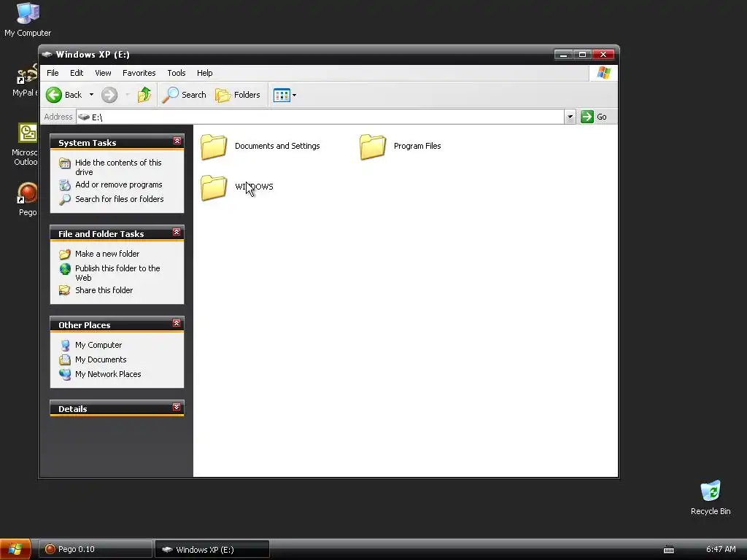Click the Make a new folder icon

pos(65,254)
